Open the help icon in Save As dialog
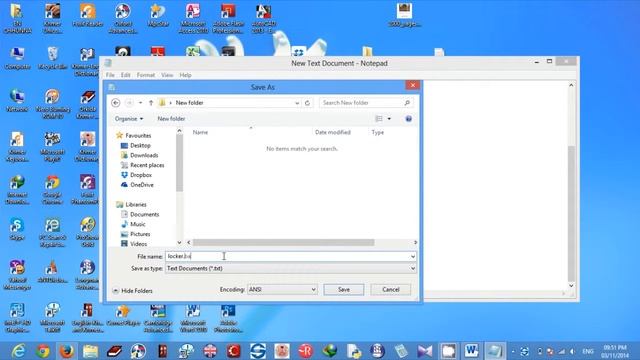The width and height of the screenshot is (640, 360). point(409,119)
